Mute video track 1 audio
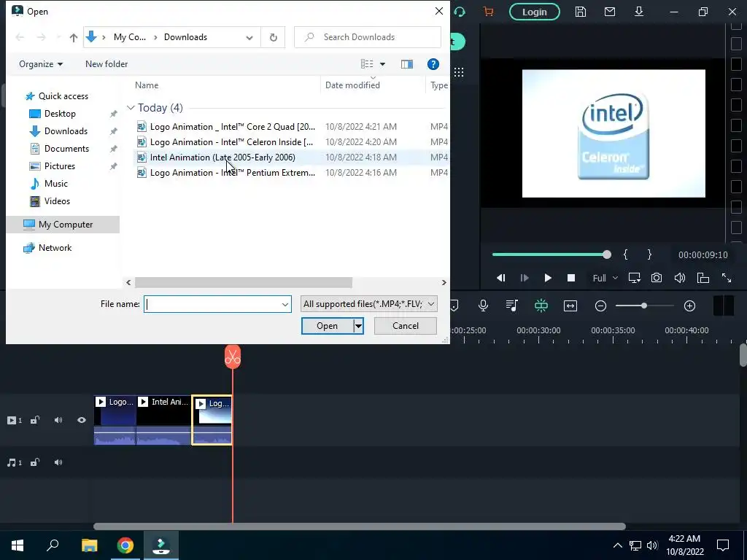 (x=58, y=420)
